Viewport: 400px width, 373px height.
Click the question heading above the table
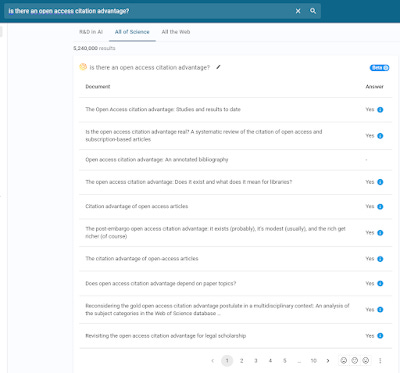pos(150,67)
